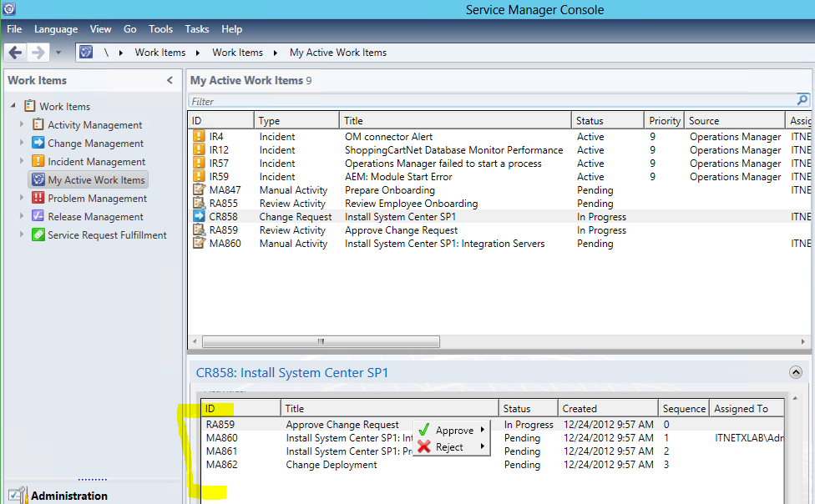Click the incident icon for IR4
Image resolution: width=815 pixels, height=504 pixels.
click(199, 137)
